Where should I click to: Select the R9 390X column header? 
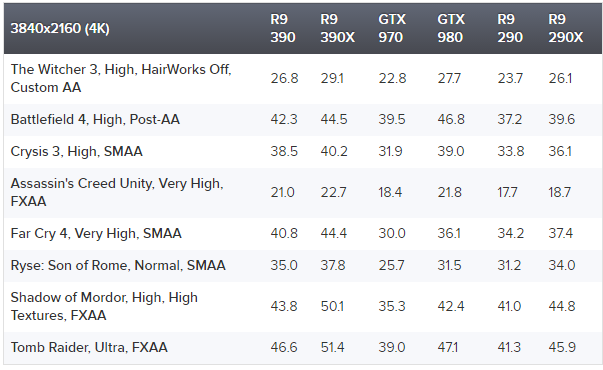337,28
